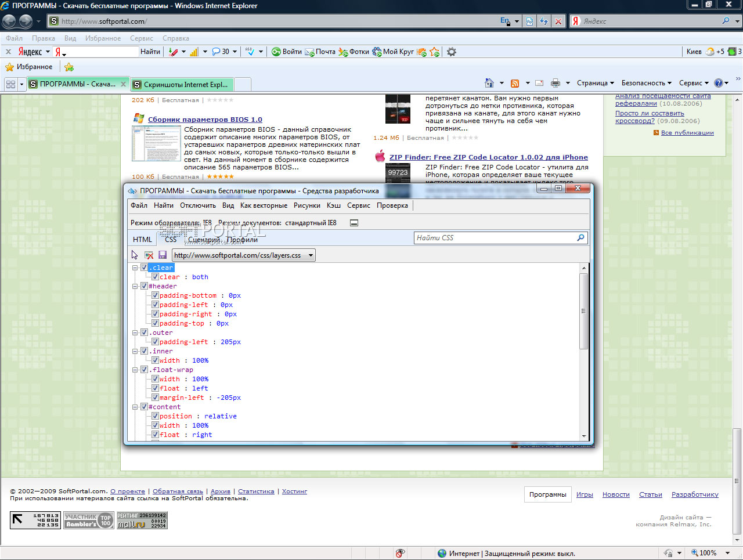Click the read mail envelope icon
This screenshot has width=743, height=560.
[539, 83]
